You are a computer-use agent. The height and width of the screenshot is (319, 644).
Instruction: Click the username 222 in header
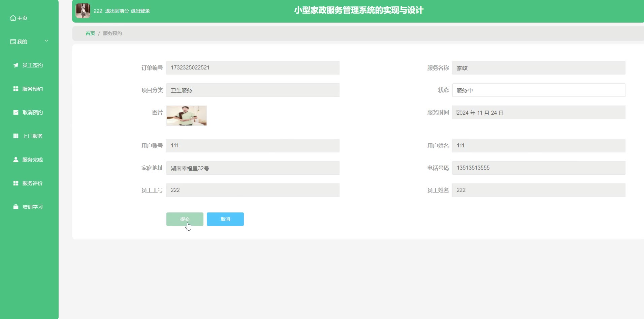pyautogui.click(x=98, y=11)
